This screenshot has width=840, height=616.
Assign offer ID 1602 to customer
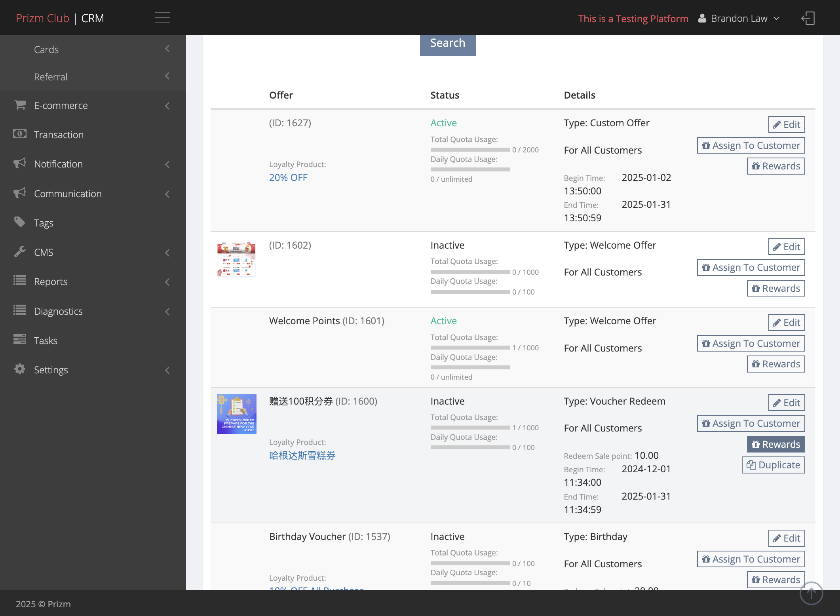[751, 268]
